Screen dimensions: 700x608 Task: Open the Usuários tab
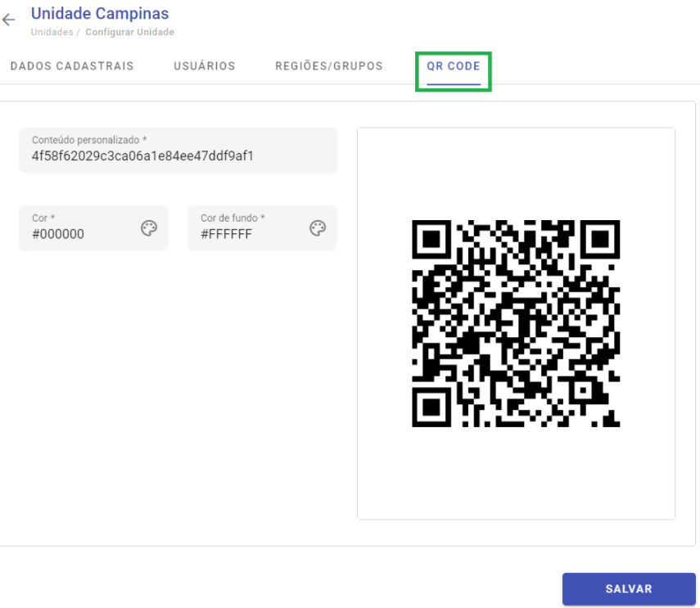[x=205, y=66]
